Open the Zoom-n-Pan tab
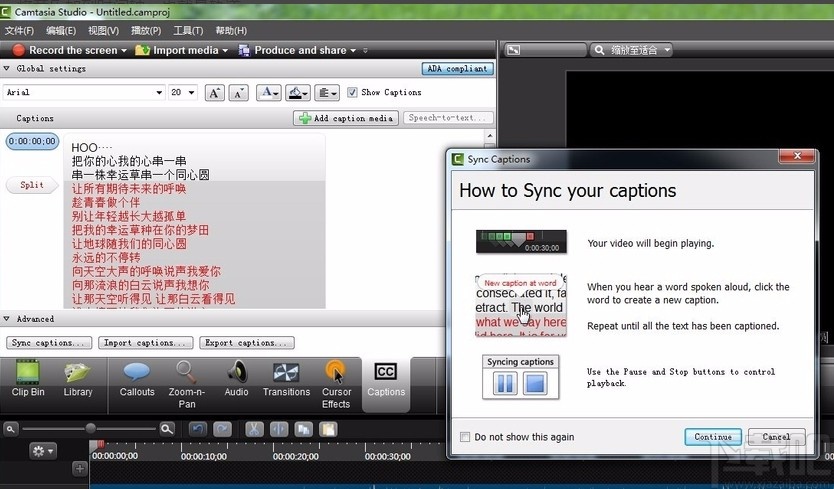 coord(186,385)
